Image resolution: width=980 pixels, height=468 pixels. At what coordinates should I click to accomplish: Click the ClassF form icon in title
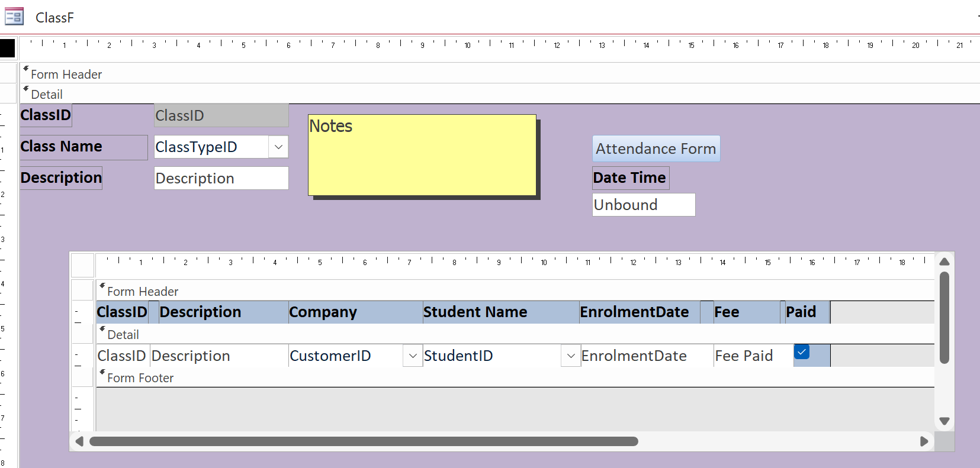click(x=14, y=17)
